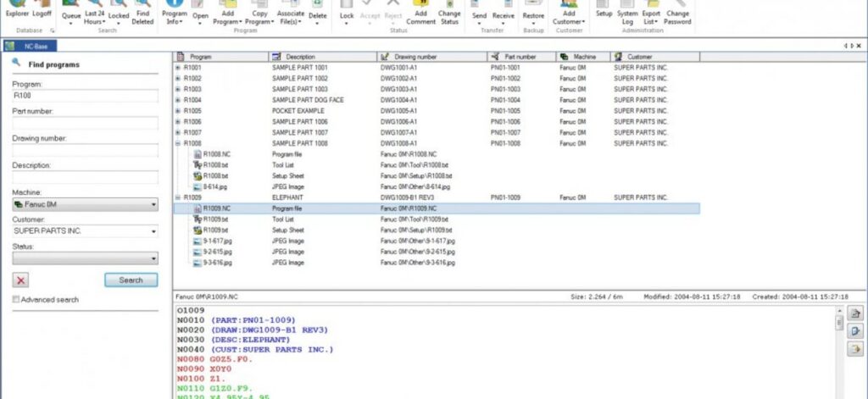The height and width of the screenshot is (399, 868).
Task: Sort by the Drawing number column header
Action: pyautogui.click(x=432, y=57)
